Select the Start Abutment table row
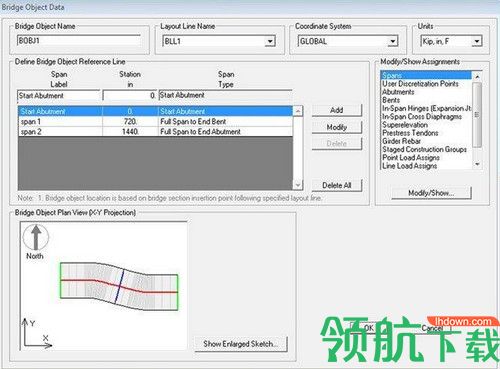500x369 pixels. (x=155, y=111)
